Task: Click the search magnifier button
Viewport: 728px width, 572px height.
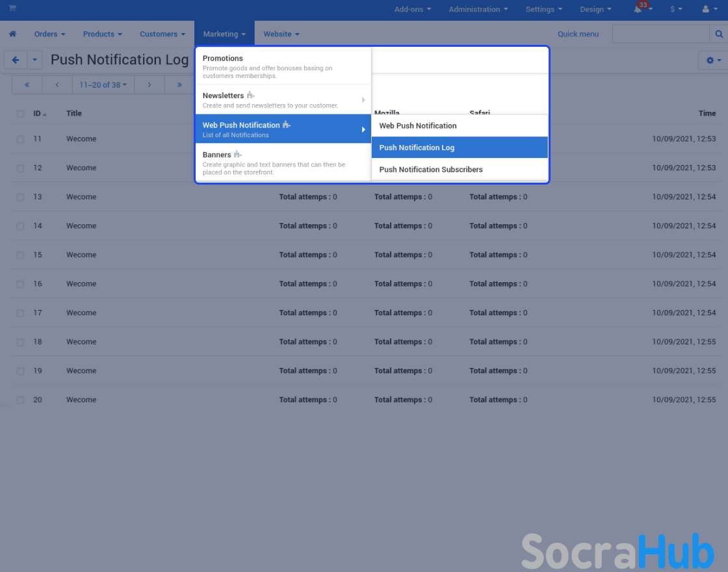Action: pos(719,34)
